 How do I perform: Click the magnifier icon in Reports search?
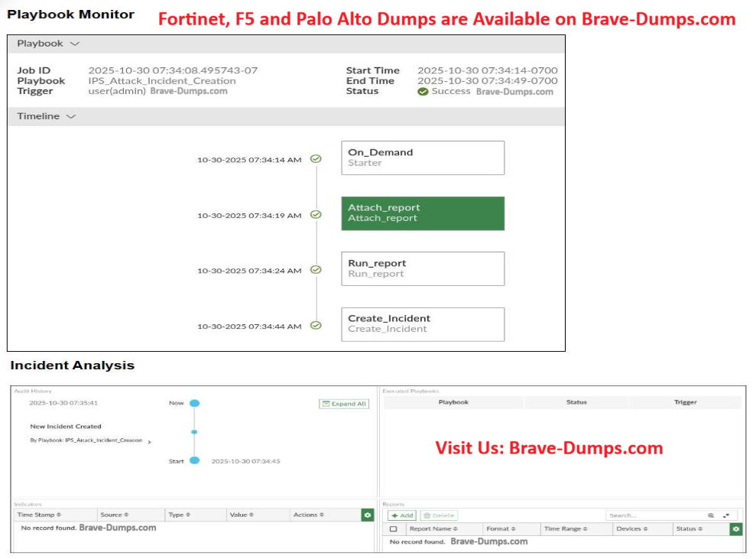tap(711, 516)
